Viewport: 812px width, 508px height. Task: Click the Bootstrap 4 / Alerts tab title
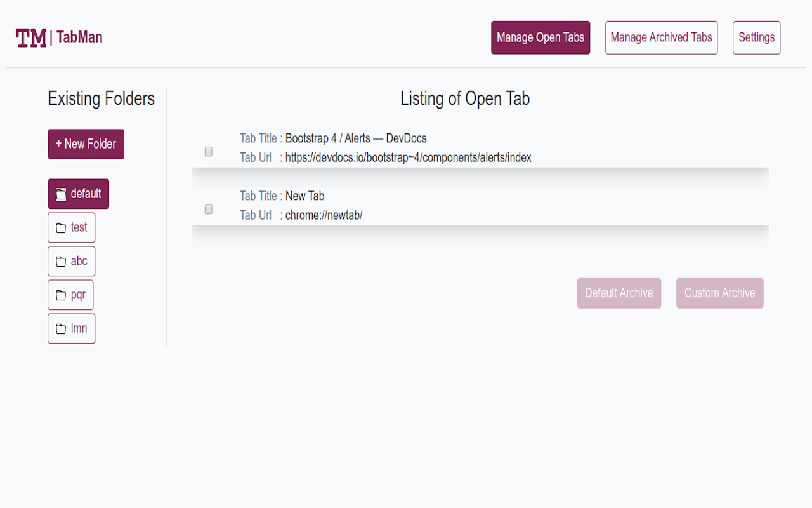click(x=355, y=138)
